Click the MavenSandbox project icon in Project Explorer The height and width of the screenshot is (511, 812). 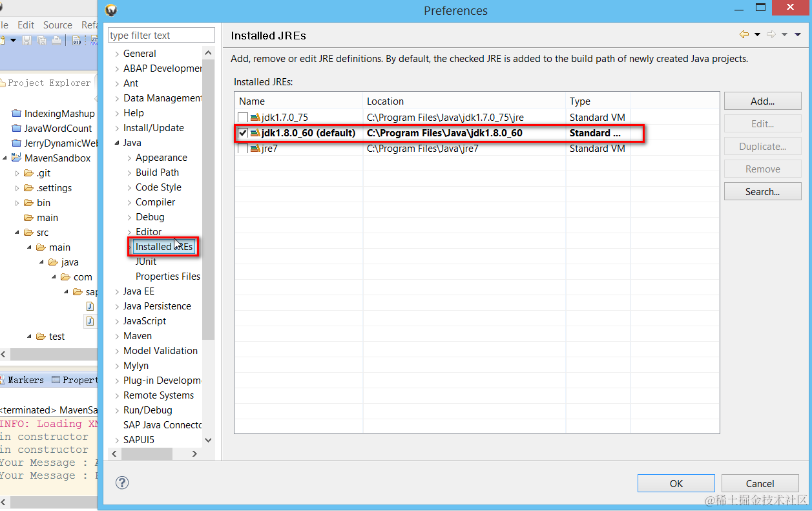(16, 158)
